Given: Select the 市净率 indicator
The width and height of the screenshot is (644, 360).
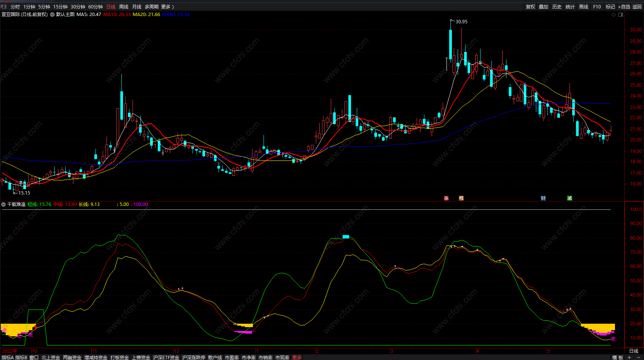Looking at the screenshot, I should point(249,357).
